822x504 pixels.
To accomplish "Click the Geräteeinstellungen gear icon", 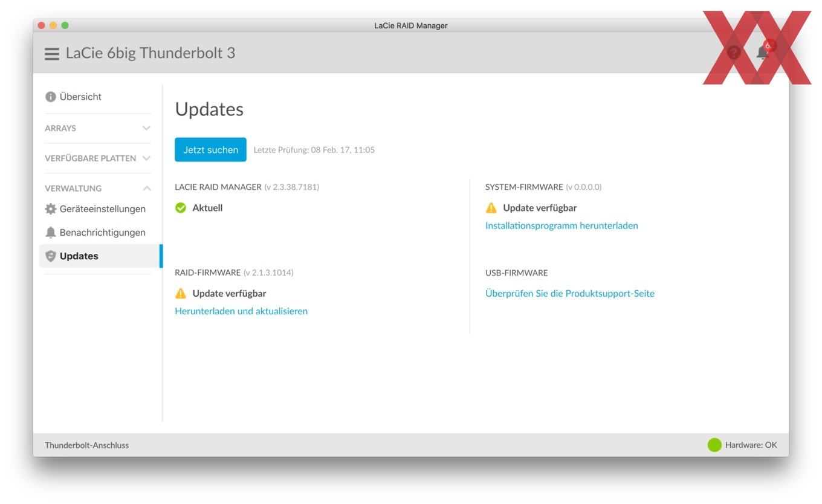I will [51, 209].
